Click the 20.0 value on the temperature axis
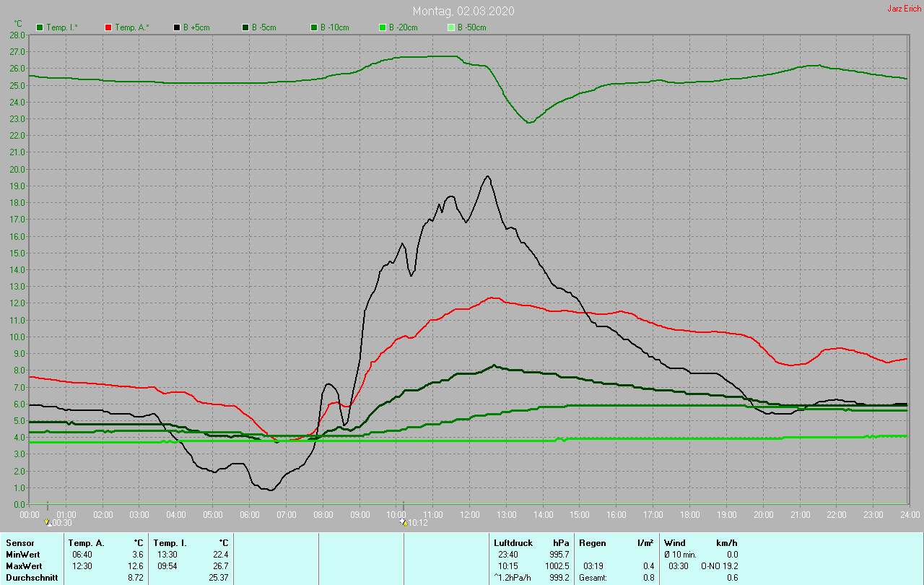This screenshot has height=585, width=924. click(18, 169)
